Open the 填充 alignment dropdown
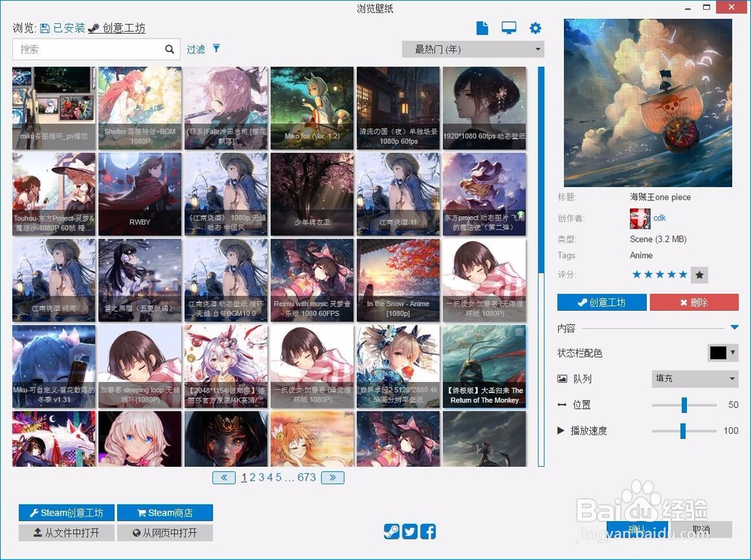Image resolution: width=751 pixels, height=560 pixels. [695, 378]
